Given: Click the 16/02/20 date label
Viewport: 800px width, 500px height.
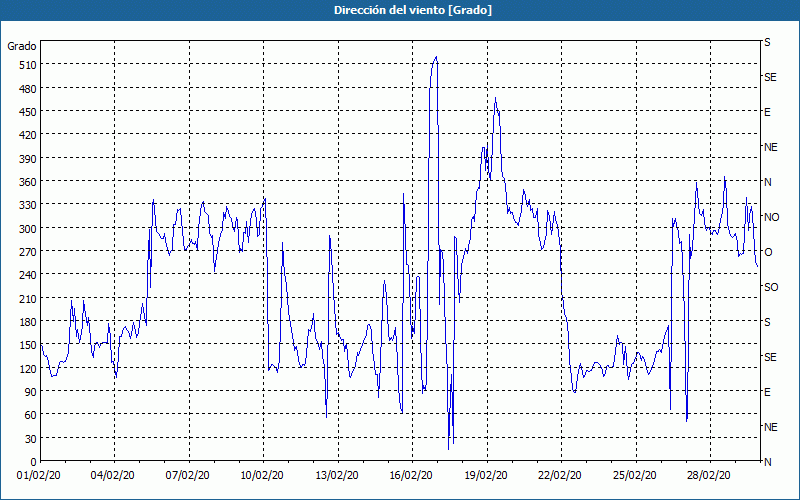Looking at the screenshot, I should coord(411,476).
